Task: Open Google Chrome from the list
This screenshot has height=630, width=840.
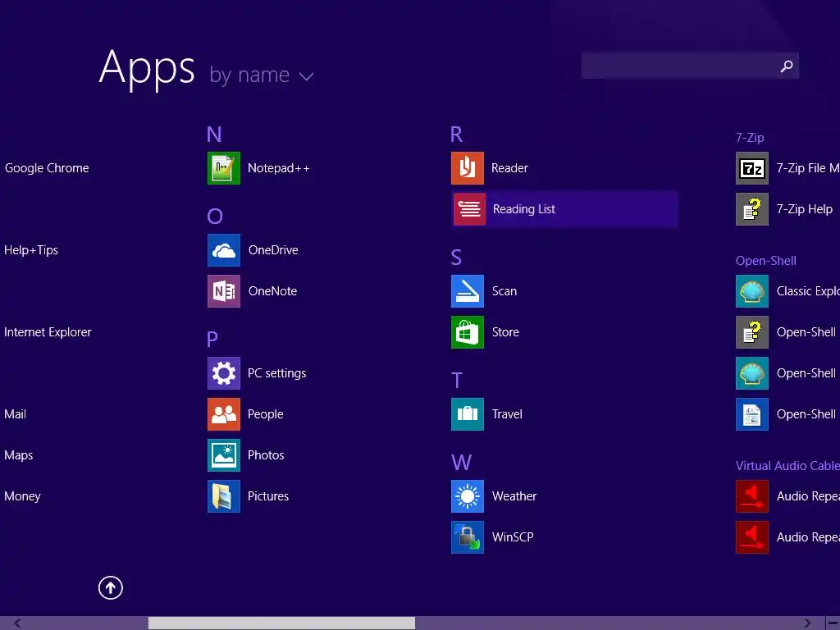Action: [47, 168]
